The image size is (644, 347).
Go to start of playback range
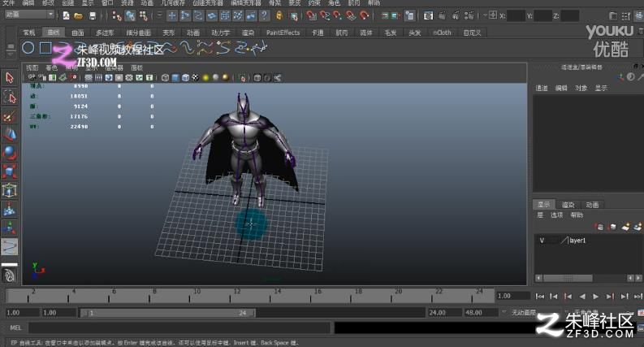540,296
